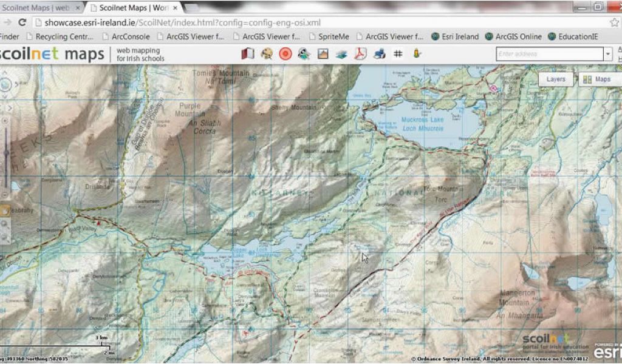
Task: Open the Recycling Centr... bookmark
Action: pos(60,36)
